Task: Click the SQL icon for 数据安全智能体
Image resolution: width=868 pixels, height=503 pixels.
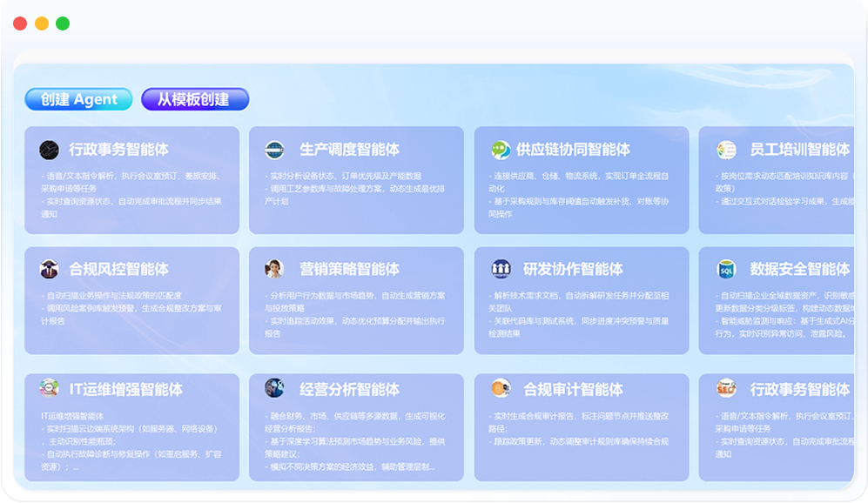Action: click(x=726, y=269)
